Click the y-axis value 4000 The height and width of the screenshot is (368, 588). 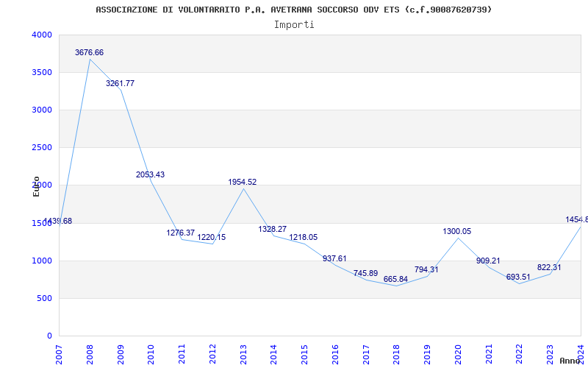point(42,35)
